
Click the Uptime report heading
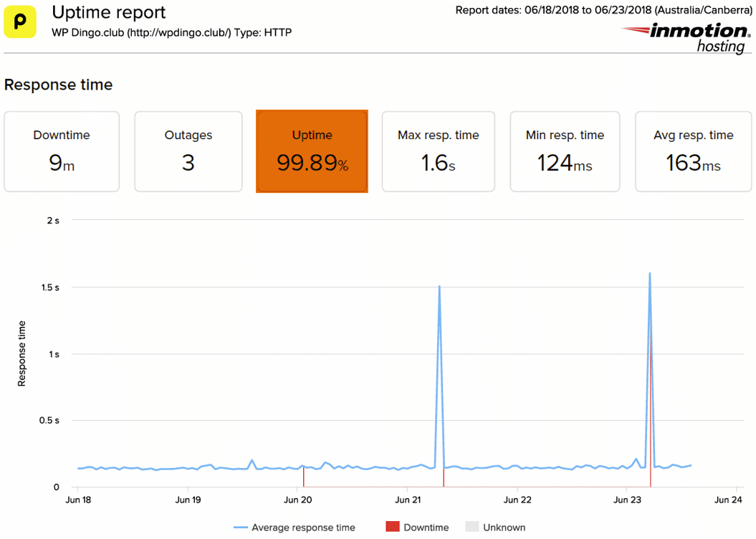tap(108, 12)
